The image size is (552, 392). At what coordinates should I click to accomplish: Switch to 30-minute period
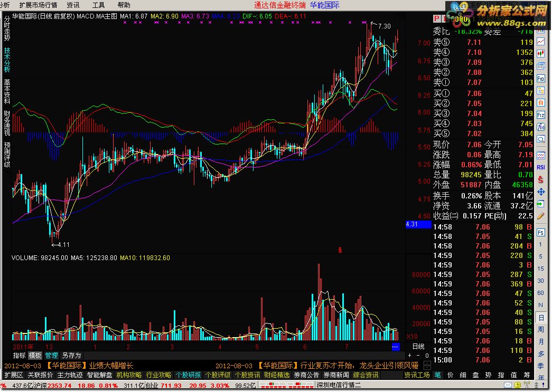[x=541, y=281]
